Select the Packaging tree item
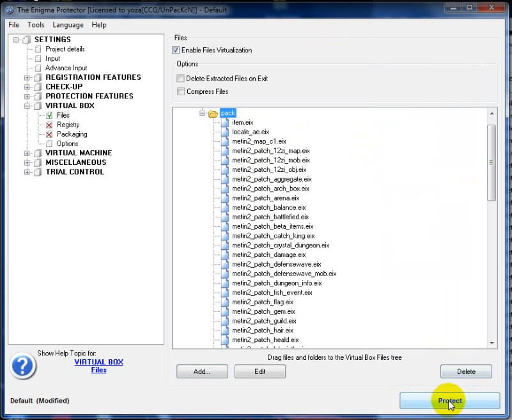The height and width of the screenshot is (420, 512). 72,134
